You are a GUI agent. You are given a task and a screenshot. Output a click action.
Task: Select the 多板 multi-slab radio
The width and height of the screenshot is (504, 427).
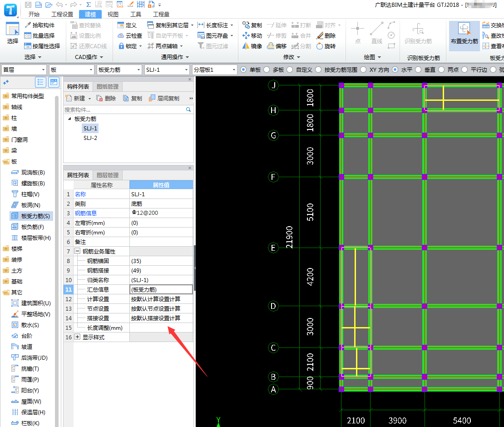click(267, 70)
